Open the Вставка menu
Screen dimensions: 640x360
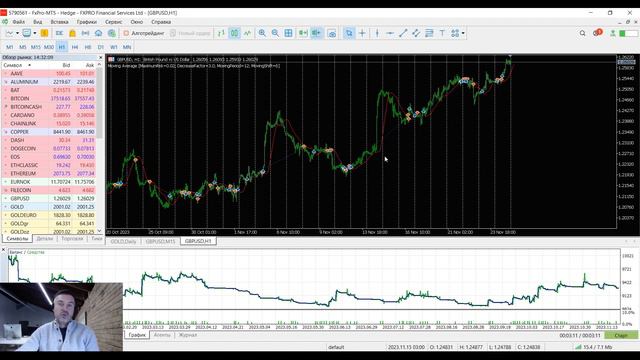59,22
